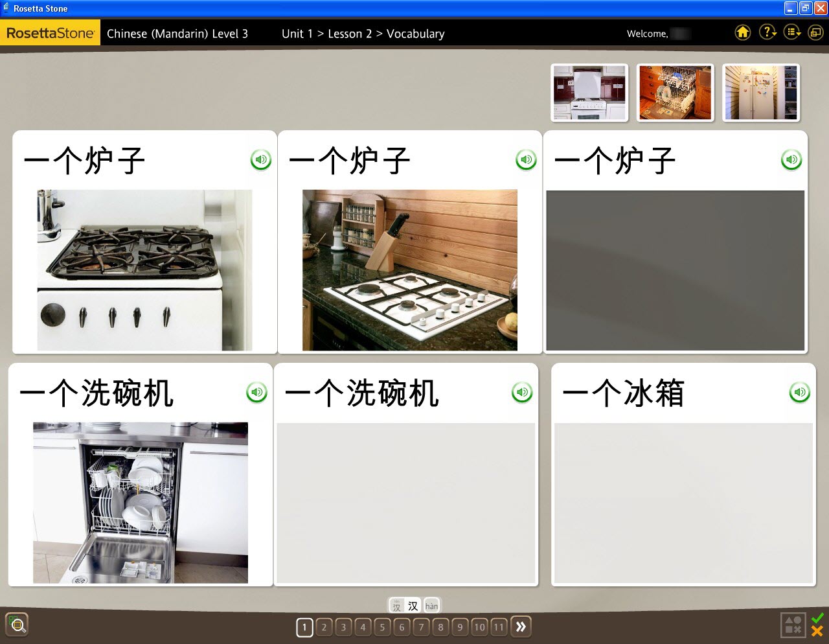Jump to screen 4

pyautogui.click(x=363, y=627)
